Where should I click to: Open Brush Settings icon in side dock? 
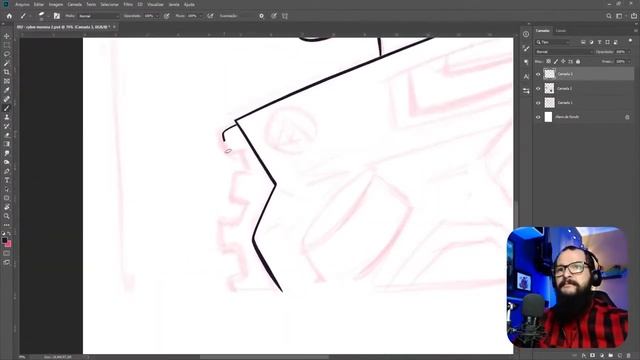(526, 49)
